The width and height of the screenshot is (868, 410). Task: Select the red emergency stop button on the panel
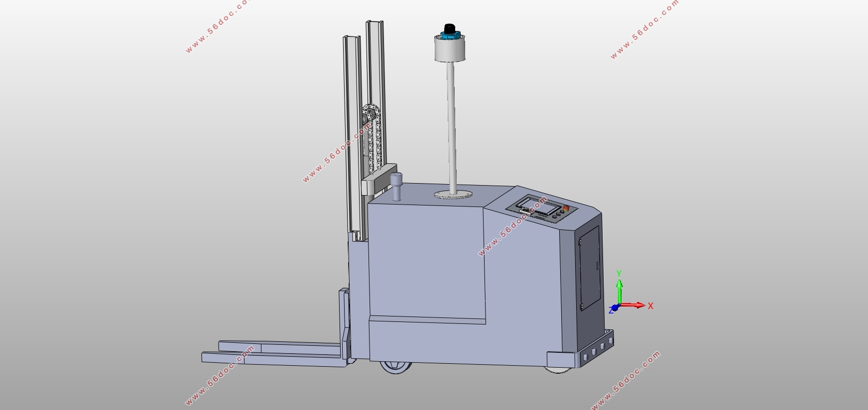565,207
